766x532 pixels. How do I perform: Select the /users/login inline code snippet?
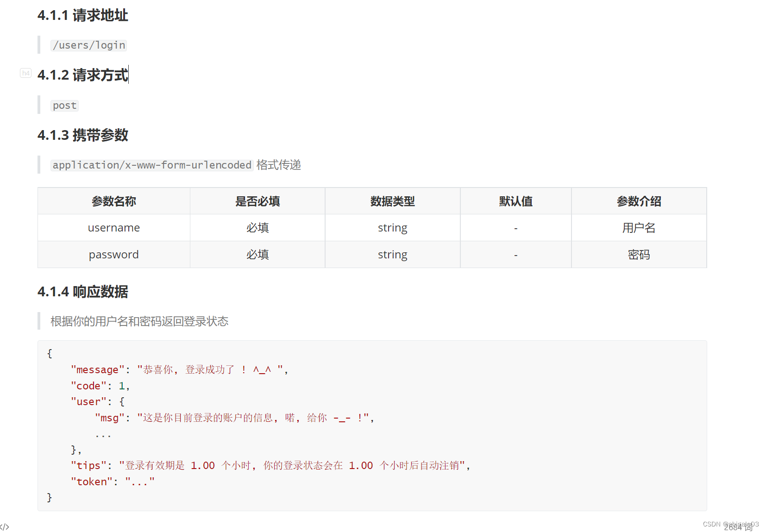[x=88, y=45]
